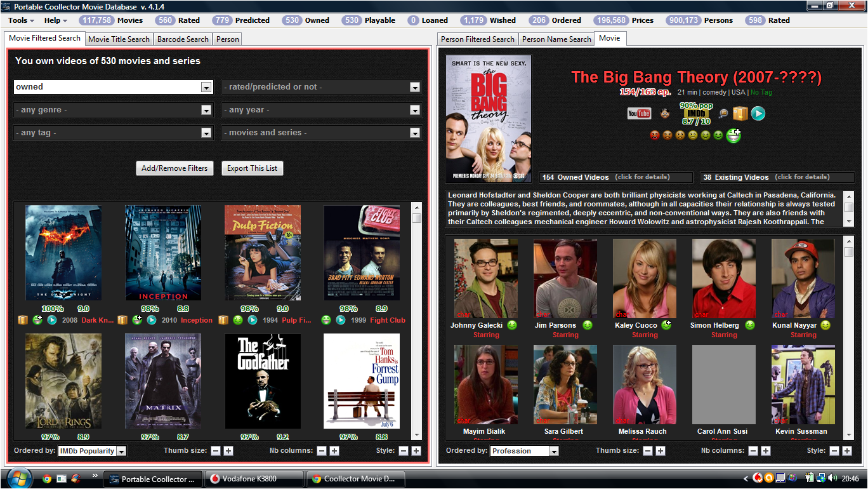Image resolution: width=868 pixels, height=489 pixels.
Task: Open the left-pane Person tab
Action: pyautogui.click(x=228, y=39)
